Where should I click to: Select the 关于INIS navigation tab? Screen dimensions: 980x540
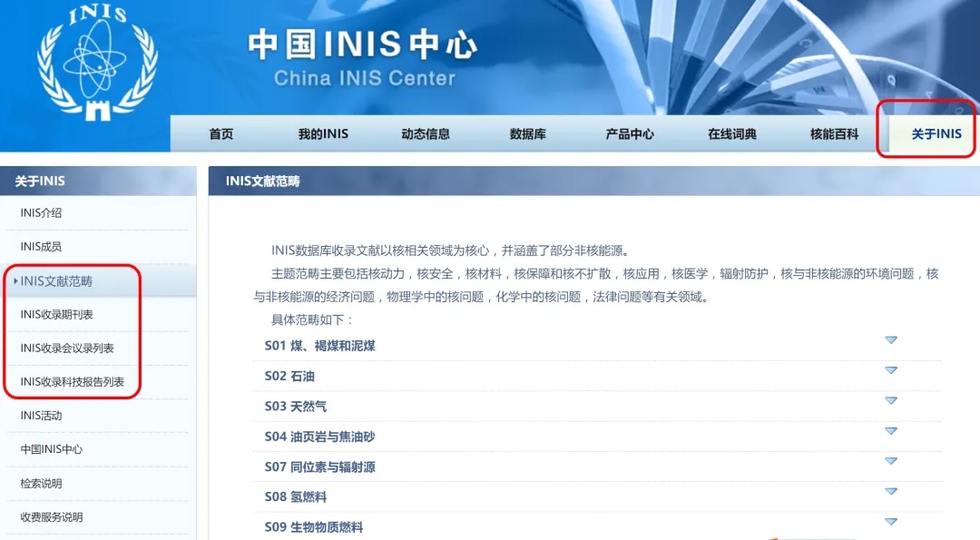(936, 133)
